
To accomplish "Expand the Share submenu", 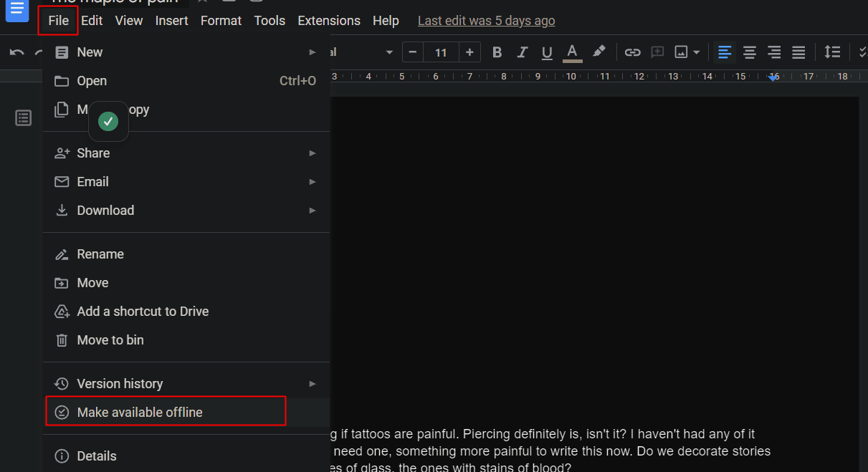I will pyautogui.click(x=186, y=153).
